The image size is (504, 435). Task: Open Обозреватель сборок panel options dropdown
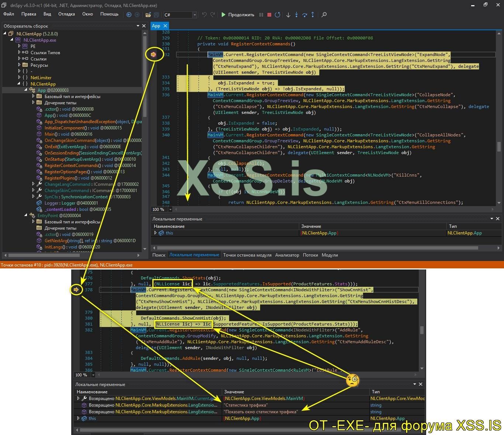point(138,26)
